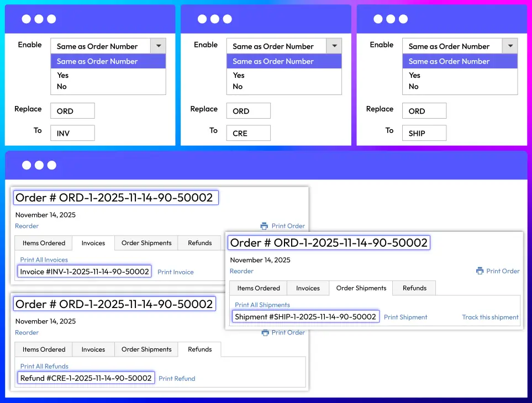Open the Enable dropdown arrow above the INV field
The width and height of the screenshot is (532, 403).
[159, 46]
